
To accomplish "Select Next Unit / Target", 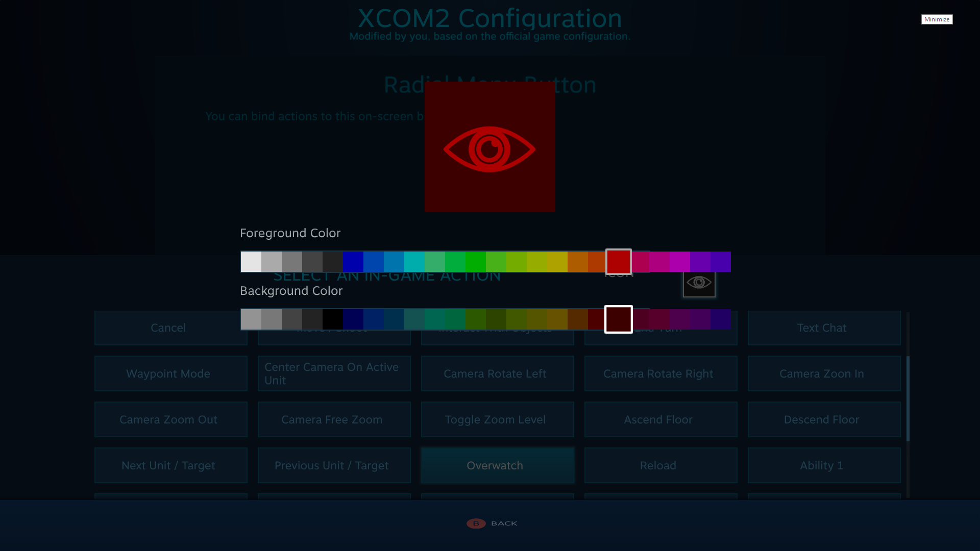I will pos(168,465).
